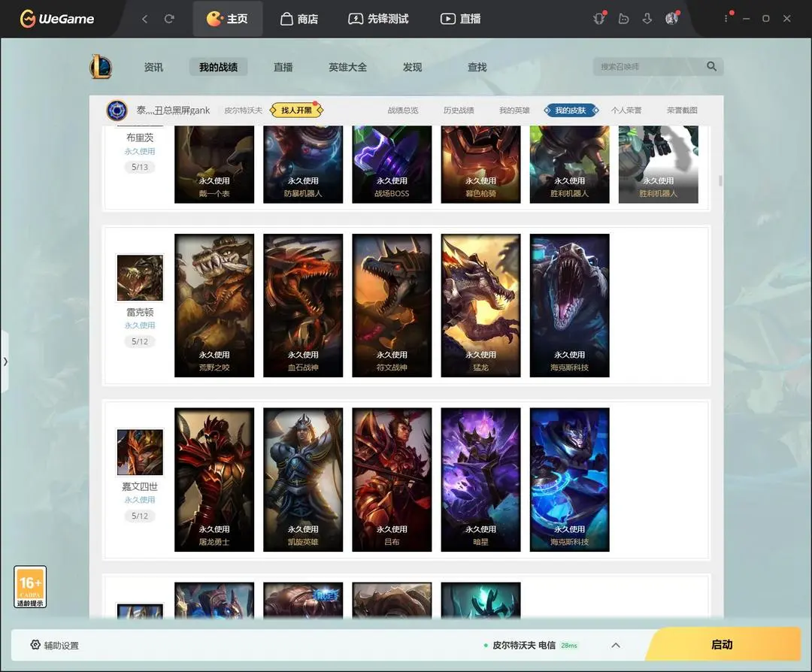
Task: Select the 我的皮肤 tab
Action: click(x=571, y=110)
